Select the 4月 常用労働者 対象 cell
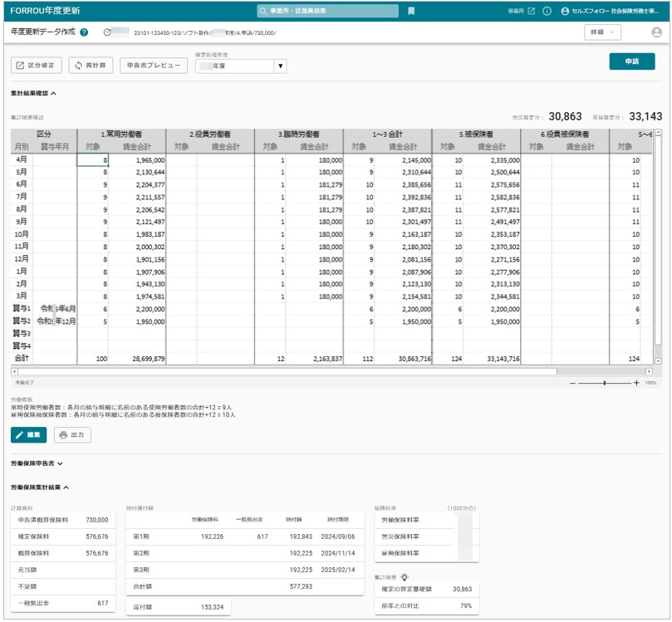 point(92,159)
